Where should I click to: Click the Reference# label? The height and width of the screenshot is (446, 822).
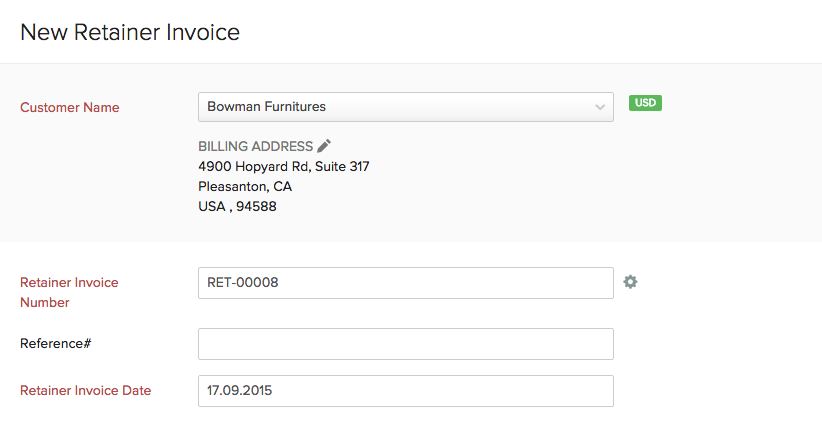(56, 344)
